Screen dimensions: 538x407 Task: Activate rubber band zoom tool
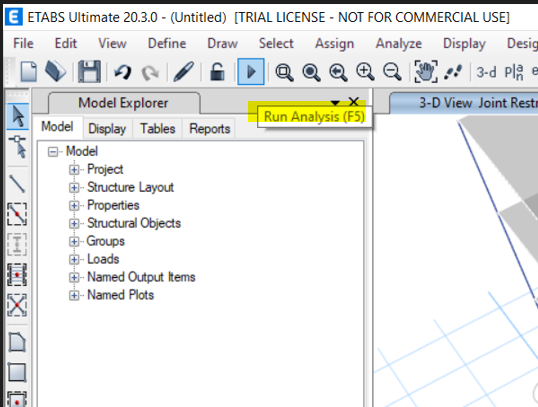pos(284,72)
